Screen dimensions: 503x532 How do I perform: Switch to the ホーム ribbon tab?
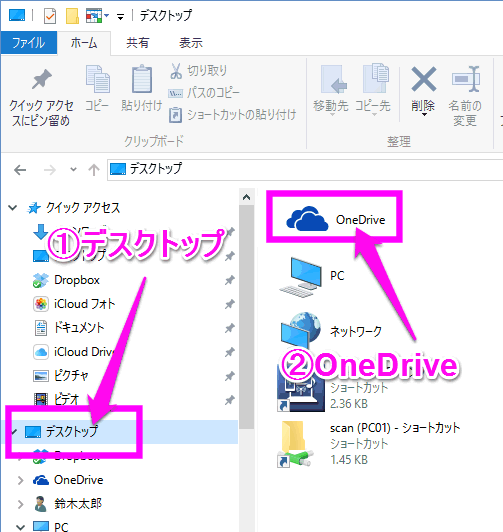[84, 43]
